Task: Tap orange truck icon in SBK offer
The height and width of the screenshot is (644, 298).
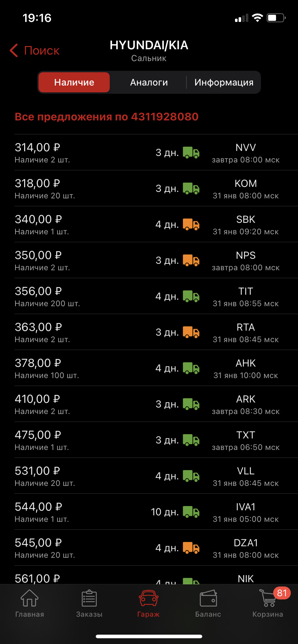Action: (x=191, y=225)
